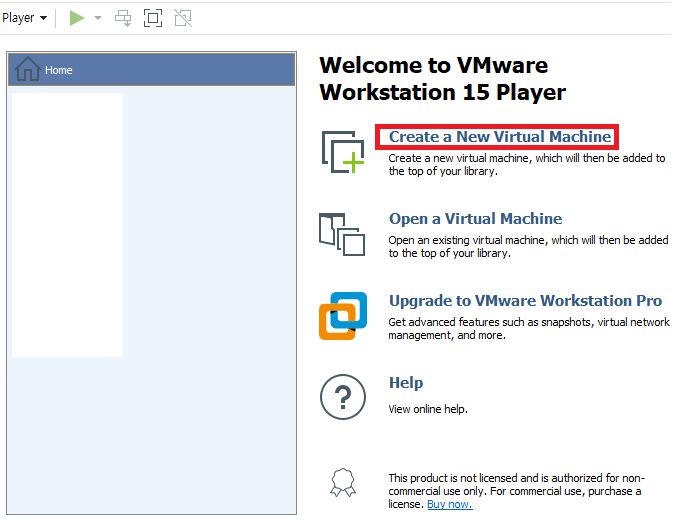Click the Buy now link
The width and height of the screenshot is (689, 527).
(x=450, y=504)
